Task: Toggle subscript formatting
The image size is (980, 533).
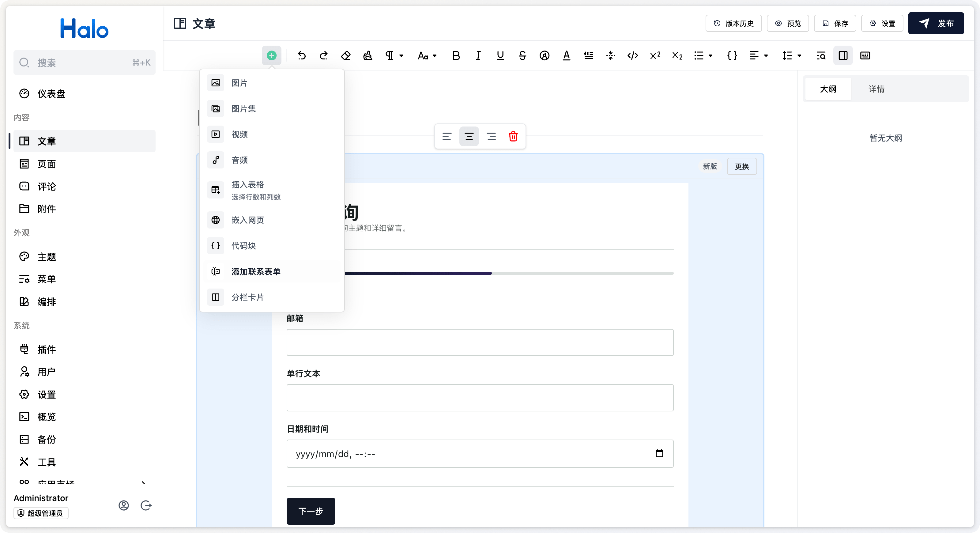Action: pyautogui.click(x=677, y=55)
